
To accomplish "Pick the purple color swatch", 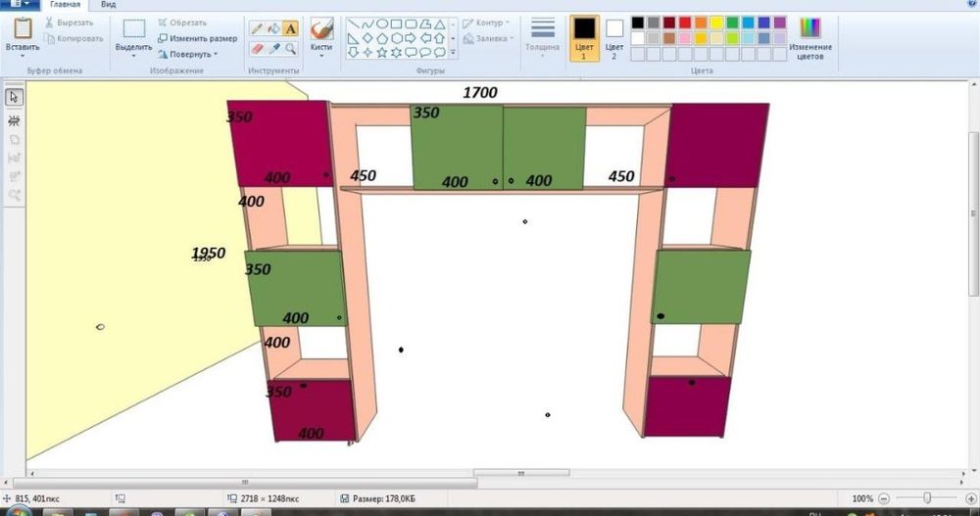I will [x=780, y=23].
